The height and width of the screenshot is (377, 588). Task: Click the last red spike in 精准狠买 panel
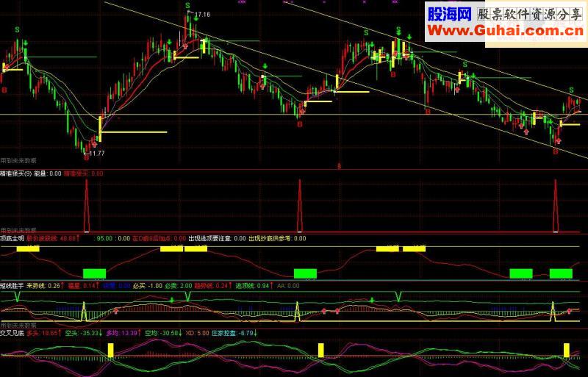pyautogui.click(x=556, y=206)
